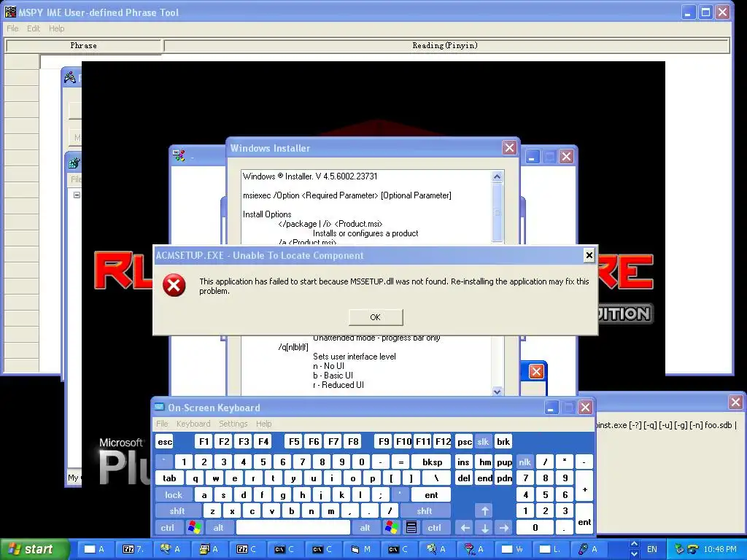Click the safely remove hardware tray icon
This screenshot has height=560, width=747.
(679, 549)
